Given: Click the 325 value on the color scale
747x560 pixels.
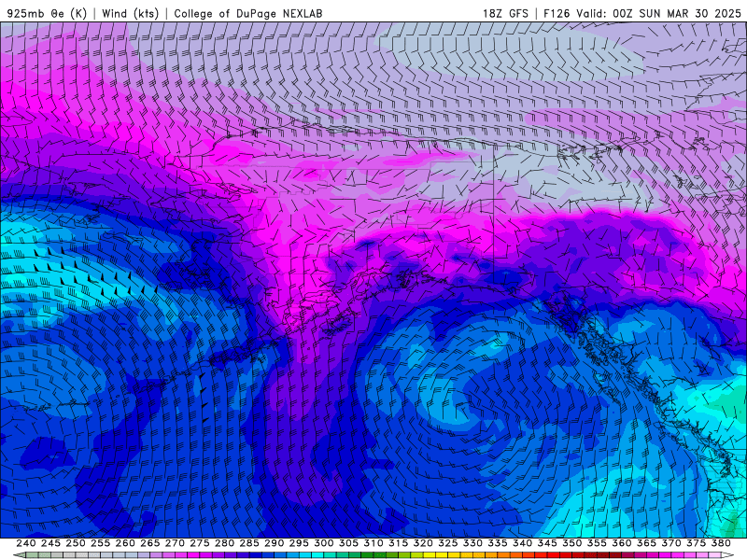Looking at the screenshot, I should tap(448, 543).
